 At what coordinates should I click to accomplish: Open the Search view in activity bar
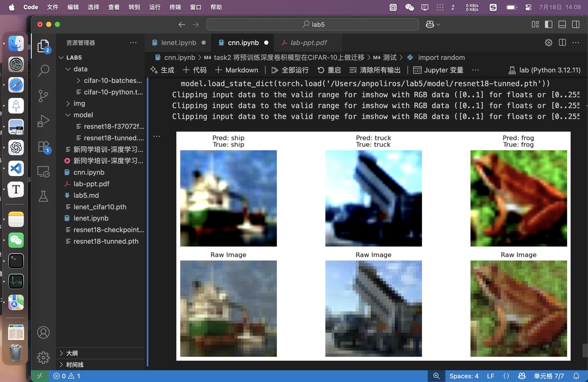point(43,71)
